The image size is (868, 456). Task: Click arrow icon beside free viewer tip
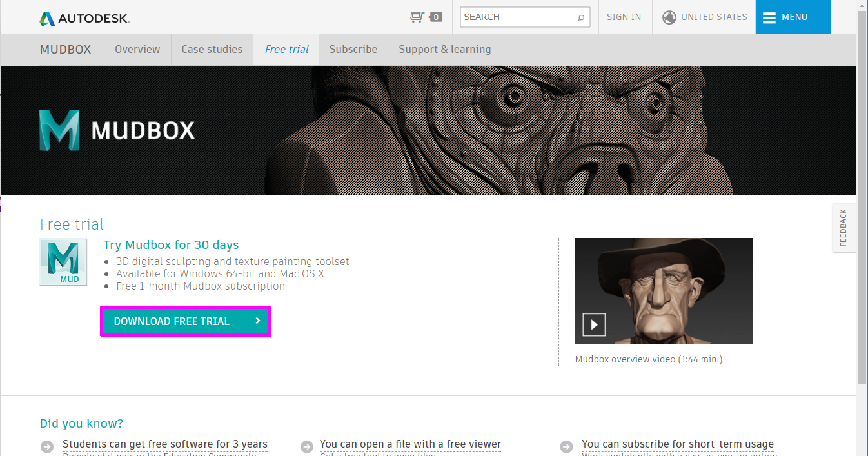click(307, 446)
